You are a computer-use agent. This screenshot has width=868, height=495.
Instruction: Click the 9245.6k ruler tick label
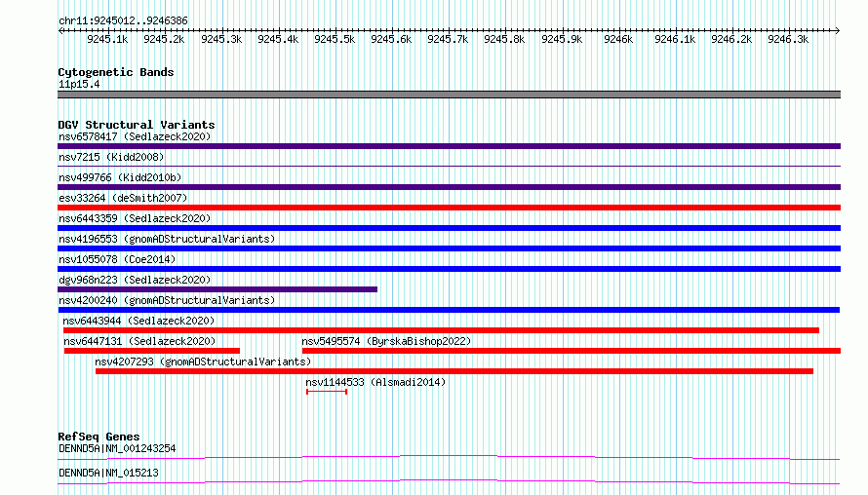click(391, 39)
